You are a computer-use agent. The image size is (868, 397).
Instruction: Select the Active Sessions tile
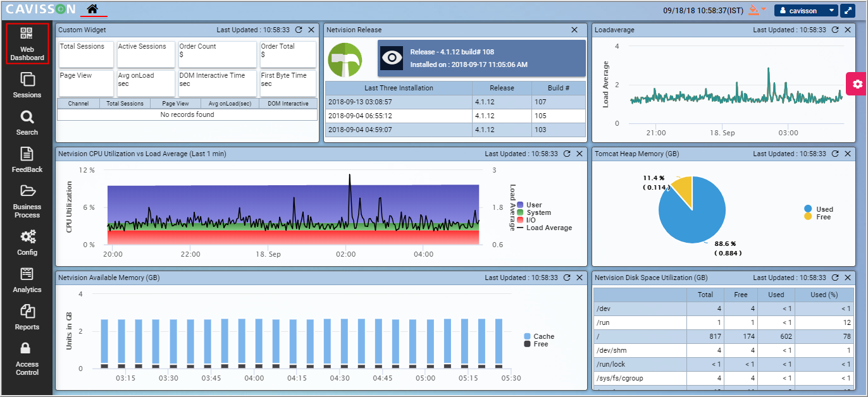(x=146, y=54)
